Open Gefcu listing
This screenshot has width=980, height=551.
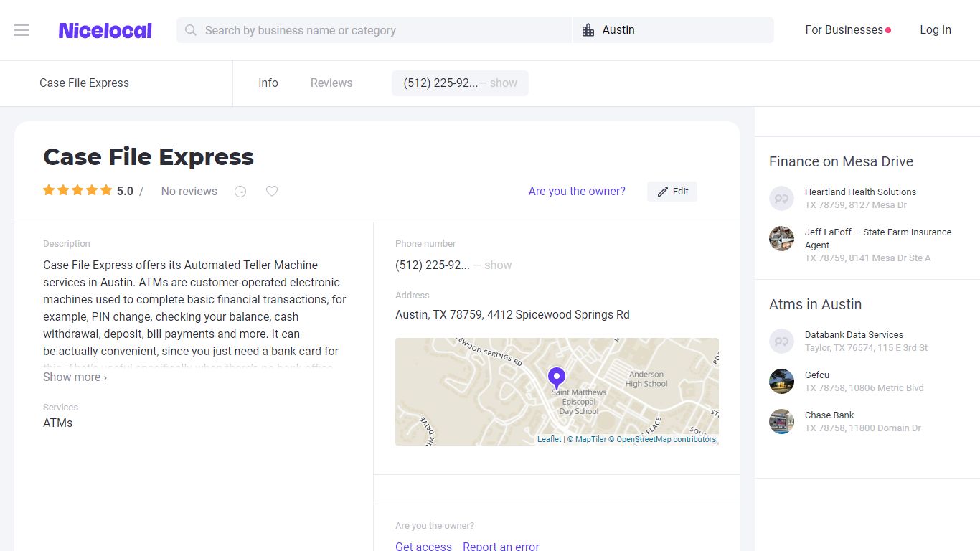point(817,375)
